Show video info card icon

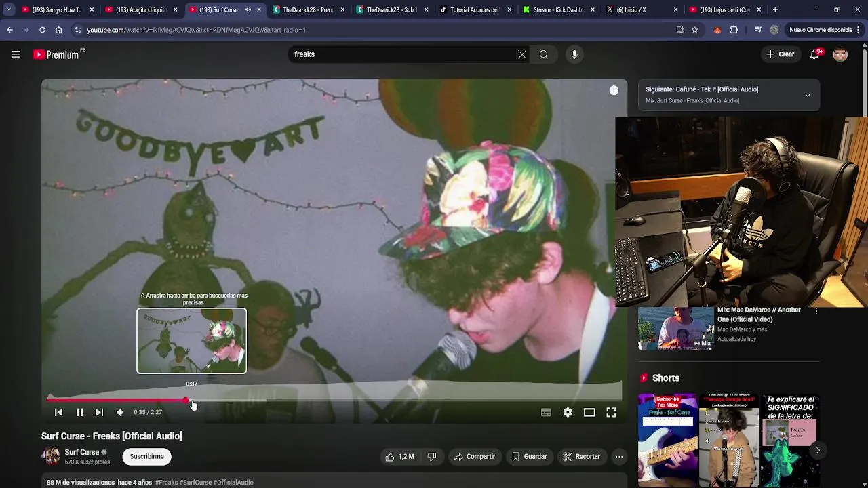click(x=614, y=90)
